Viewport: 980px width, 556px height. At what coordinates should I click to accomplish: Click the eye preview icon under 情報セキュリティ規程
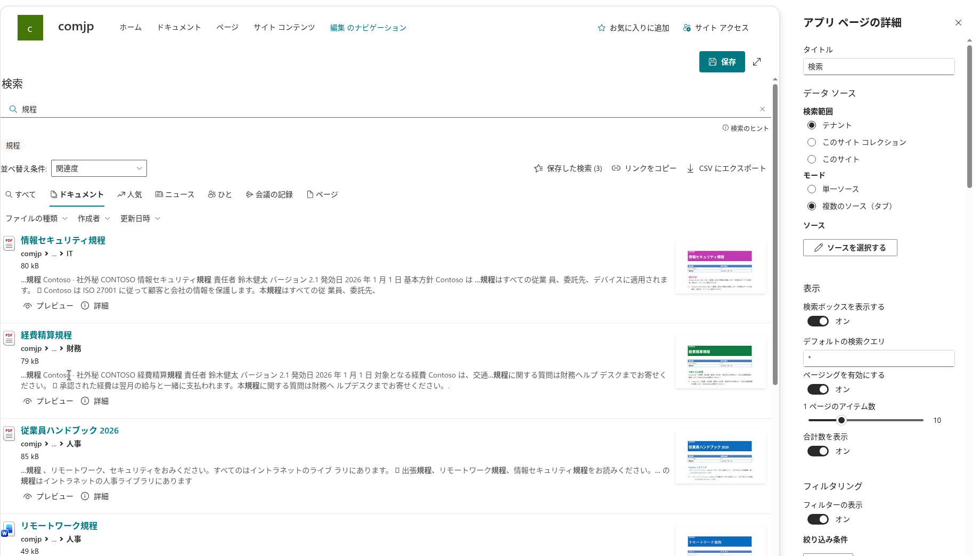[x=28, y=306]
